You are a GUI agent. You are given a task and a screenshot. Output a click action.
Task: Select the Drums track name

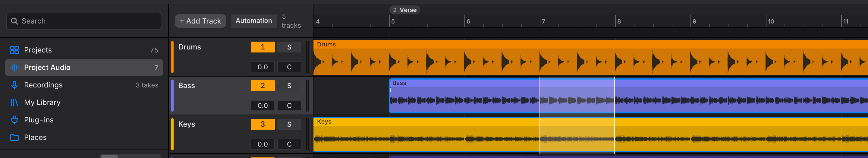tap(189, 47)
